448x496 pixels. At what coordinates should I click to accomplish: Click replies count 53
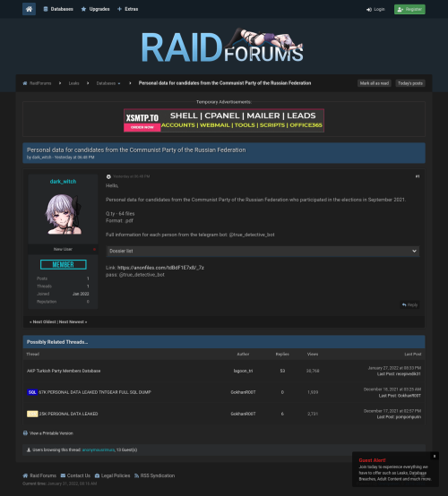pos(282,371)
